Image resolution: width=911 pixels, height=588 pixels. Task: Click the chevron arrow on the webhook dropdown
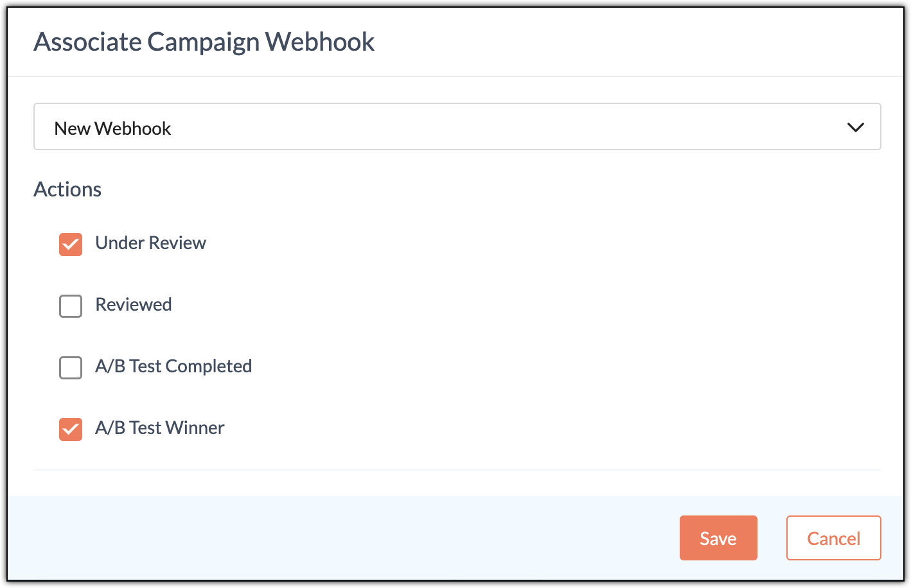[x=855, y=127]
